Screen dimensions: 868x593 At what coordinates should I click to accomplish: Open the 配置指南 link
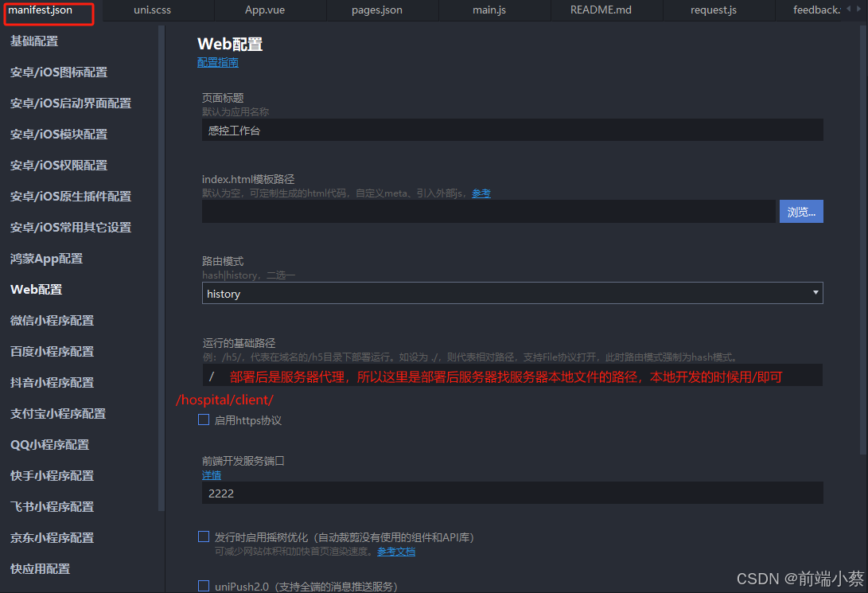pyautogui.click(x=217, y=61)
